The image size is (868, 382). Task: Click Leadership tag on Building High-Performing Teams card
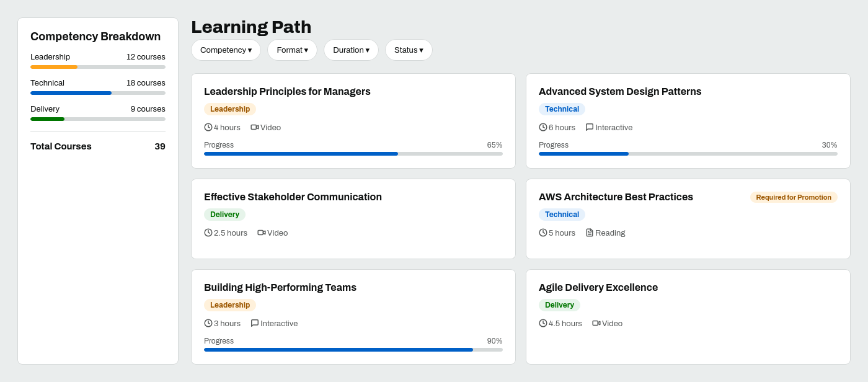(x=230, y=305)
